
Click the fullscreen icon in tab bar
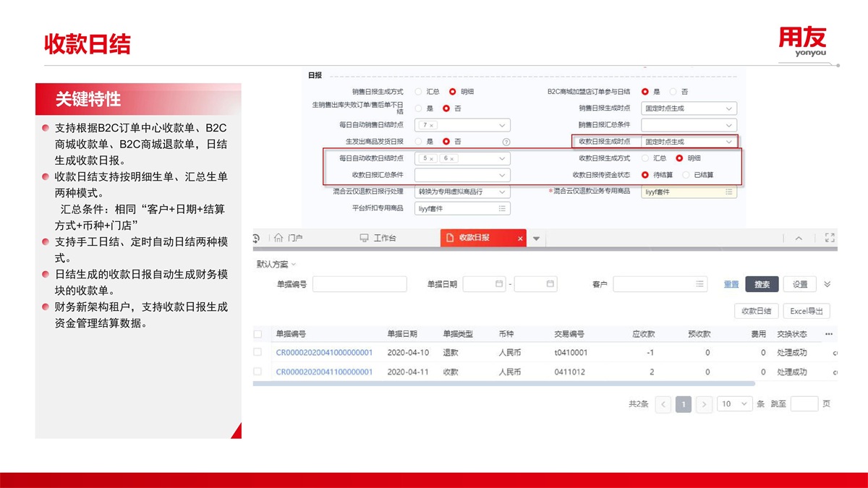[830, 238]
